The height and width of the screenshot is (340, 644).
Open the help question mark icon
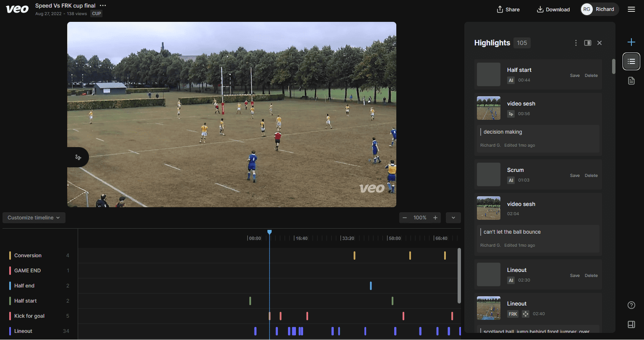(x=631, y=305)
